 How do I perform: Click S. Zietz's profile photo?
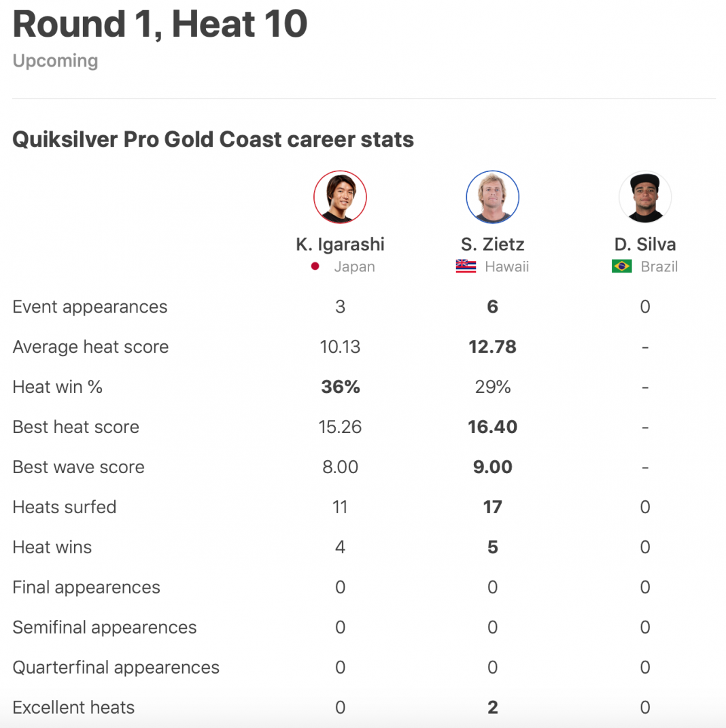click(x=492, y=197)
